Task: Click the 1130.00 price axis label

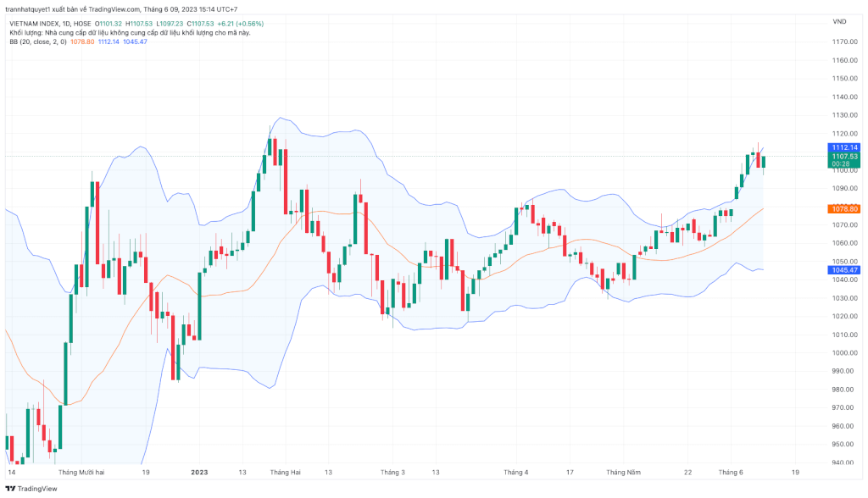Action: tap(845, 115)
